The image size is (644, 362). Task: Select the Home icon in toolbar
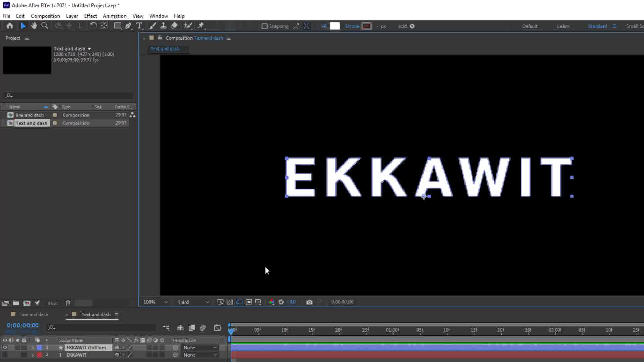click(x=10, y=26)
